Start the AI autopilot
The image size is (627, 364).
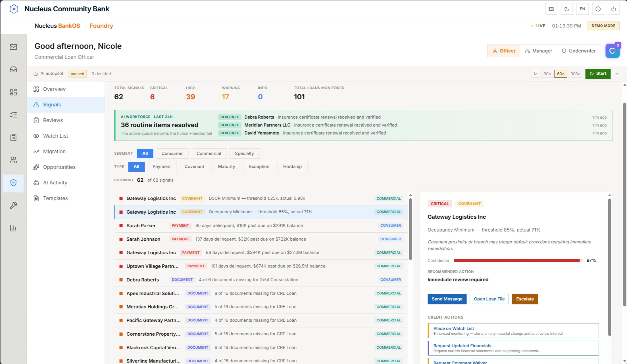point(598,74)
